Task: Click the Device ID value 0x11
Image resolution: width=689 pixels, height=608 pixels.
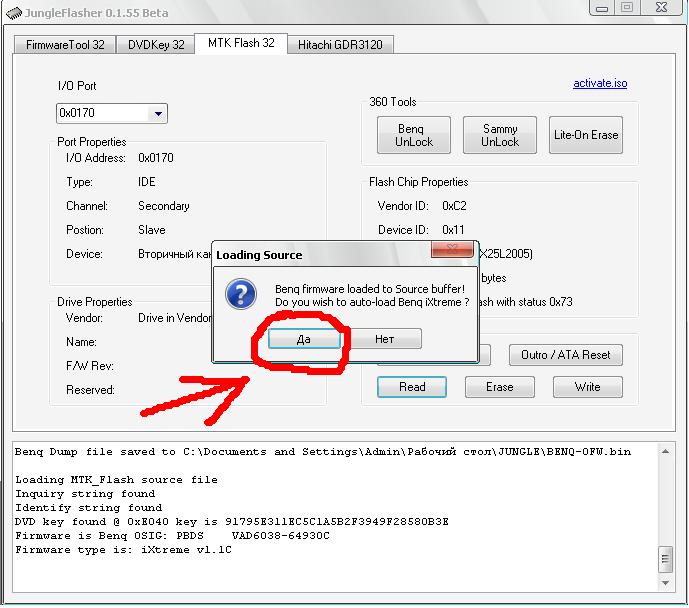Action: coord(453,230)
